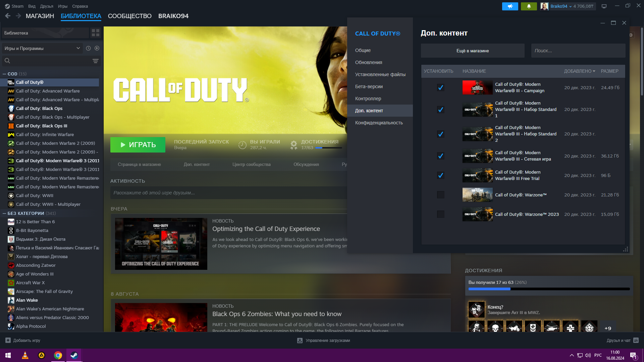The height and width of the screenshot is (362, 644).
Task: Uncheck Modern Warfare III Campaign install box
Action: [x=441, y=87]
